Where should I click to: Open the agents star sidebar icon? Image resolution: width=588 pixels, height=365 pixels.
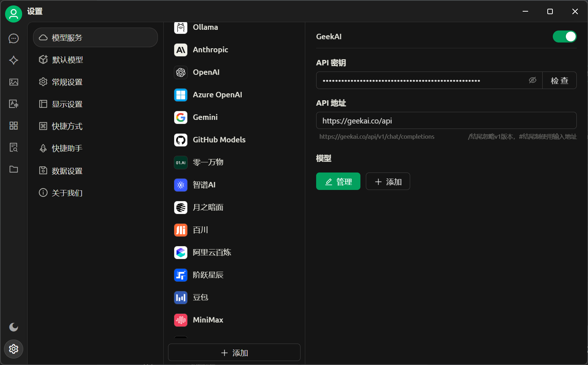13,60
